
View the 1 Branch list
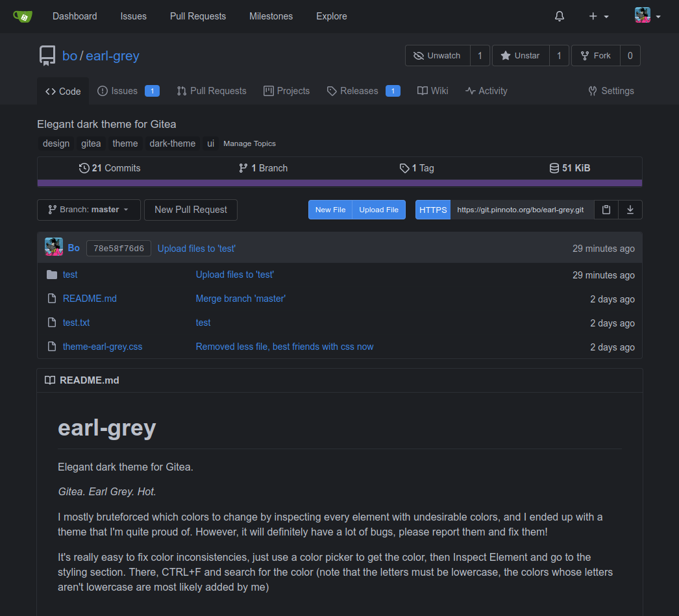point(263,168)
